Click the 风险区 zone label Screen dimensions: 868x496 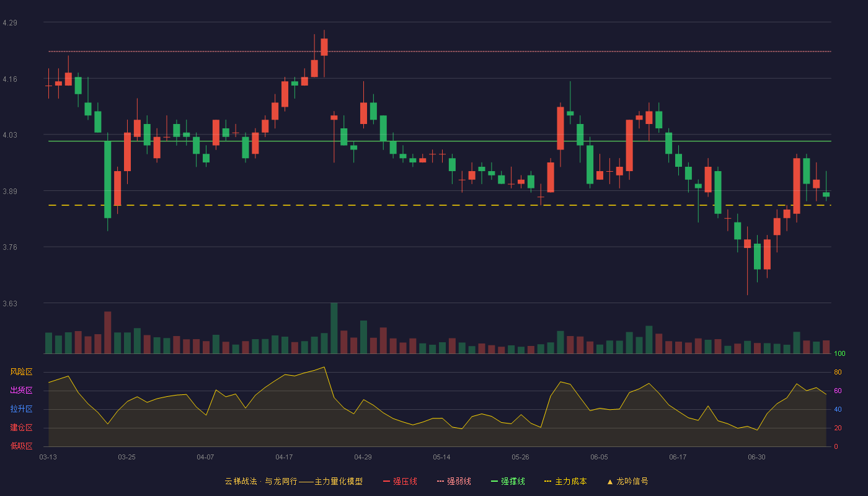(21, 372)
